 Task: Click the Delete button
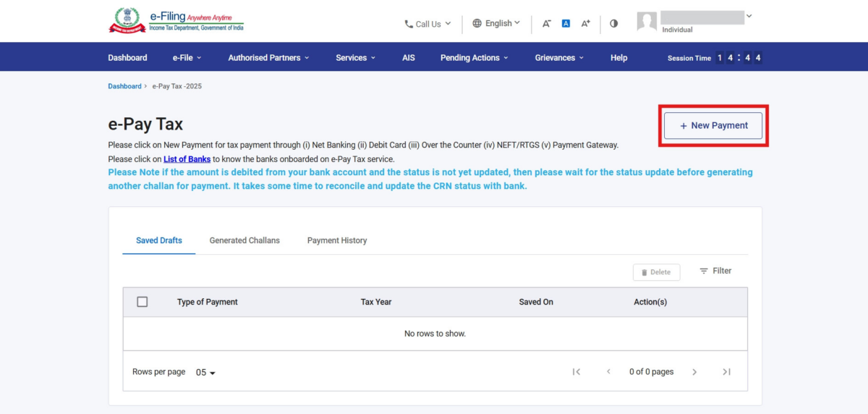(x=656, y=272)
